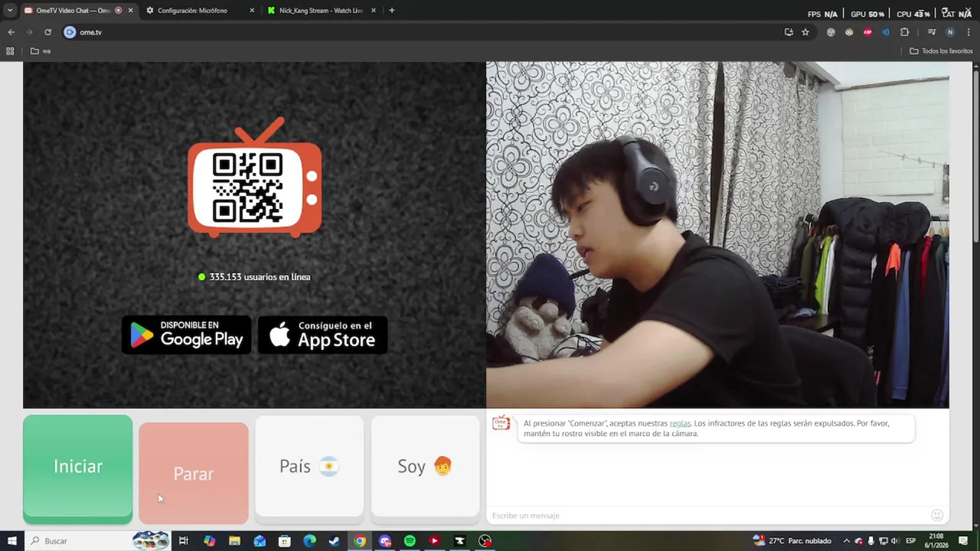Click the green Iniciar button
This screenshot has height=551, width=980.
click(77, 469)
